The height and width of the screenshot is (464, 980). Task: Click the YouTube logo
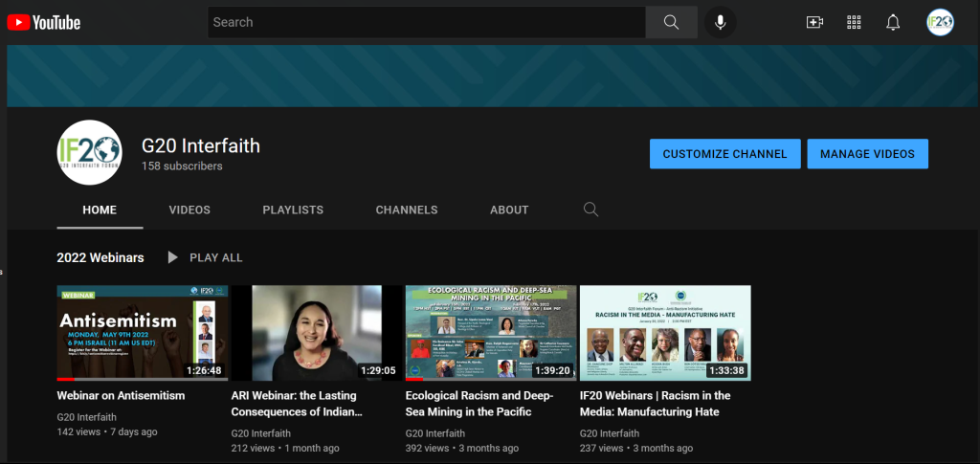(44, 23)
